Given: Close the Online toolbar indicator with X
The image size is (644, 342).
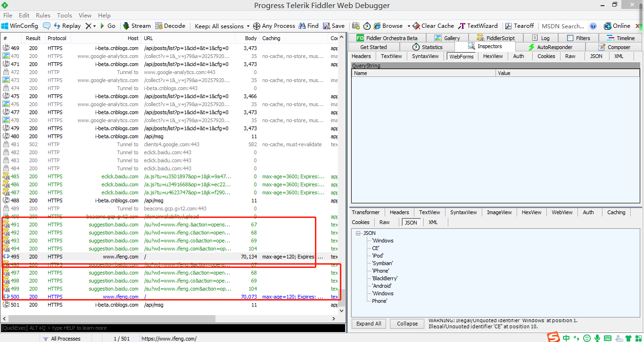Looking at the screenshot, I should [638, 26].
